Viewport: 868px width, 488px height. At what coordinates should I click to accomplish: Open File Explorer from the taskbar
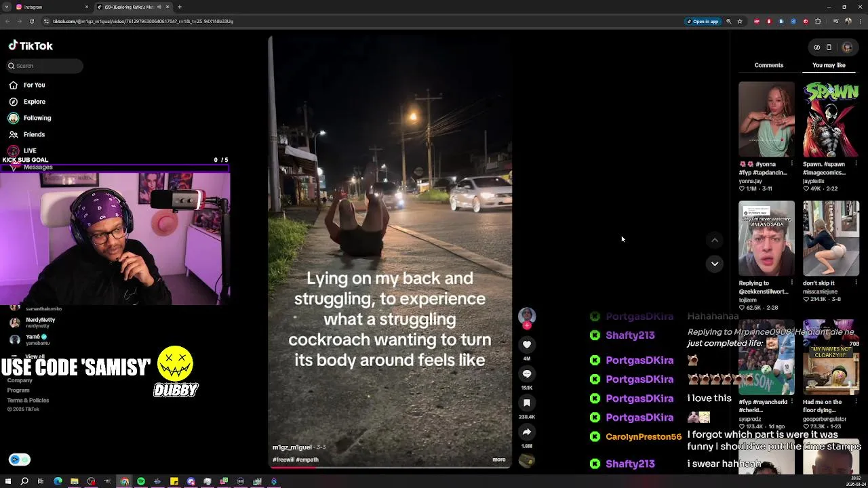tap(75, 481)
